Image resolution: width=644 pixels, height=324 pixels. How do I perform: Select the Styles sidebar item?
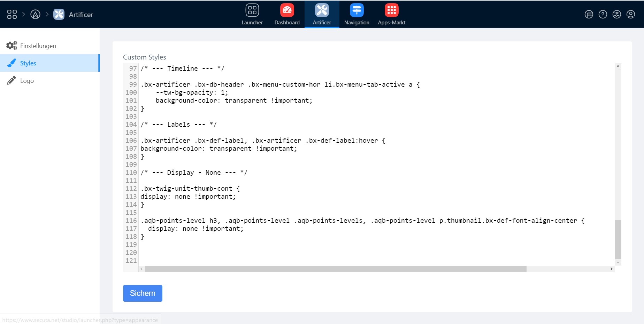click(x=28, y=63)
